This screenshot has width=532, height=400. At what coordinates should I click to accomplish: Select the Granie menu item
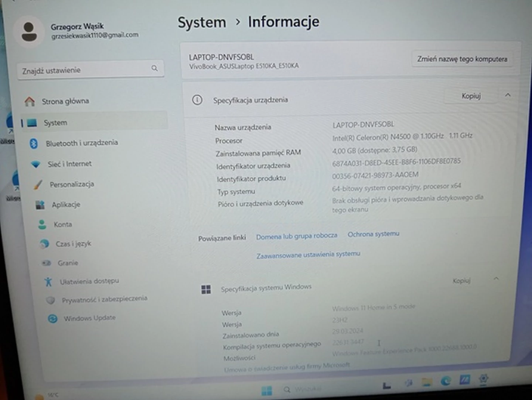pyautogui.click(x=68, y=263)
